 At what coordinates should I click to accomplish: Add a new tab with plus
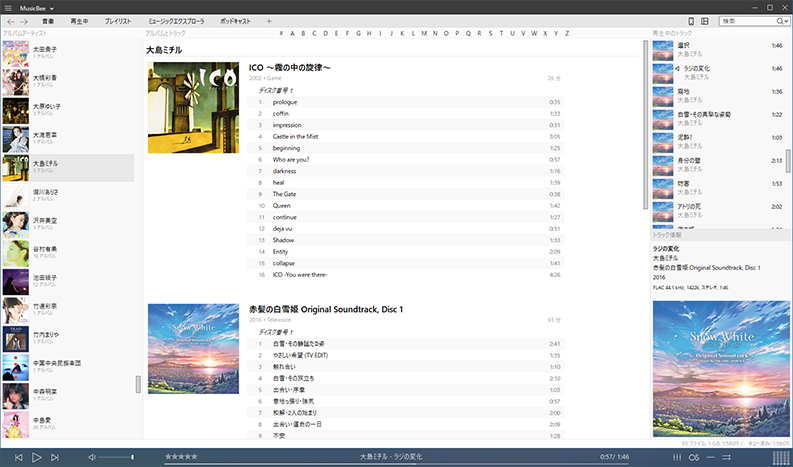tap(269, 21)
